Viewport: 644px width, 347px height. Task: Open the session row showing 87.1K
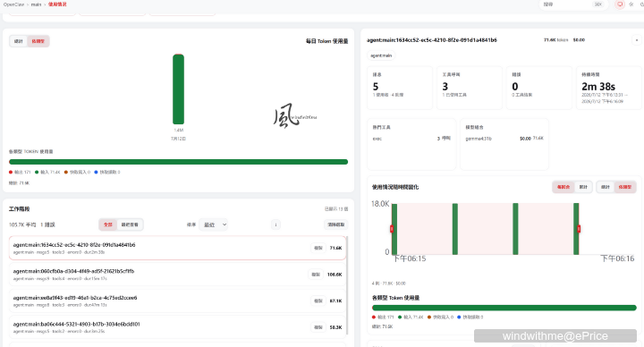(x=177, y=300)
